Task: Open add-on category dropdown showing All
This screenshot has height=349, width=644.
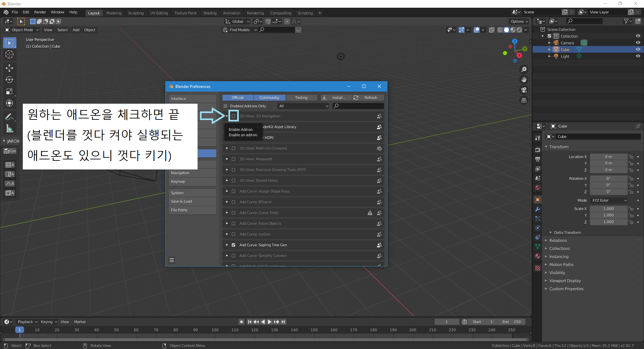Action: [304, 106]
